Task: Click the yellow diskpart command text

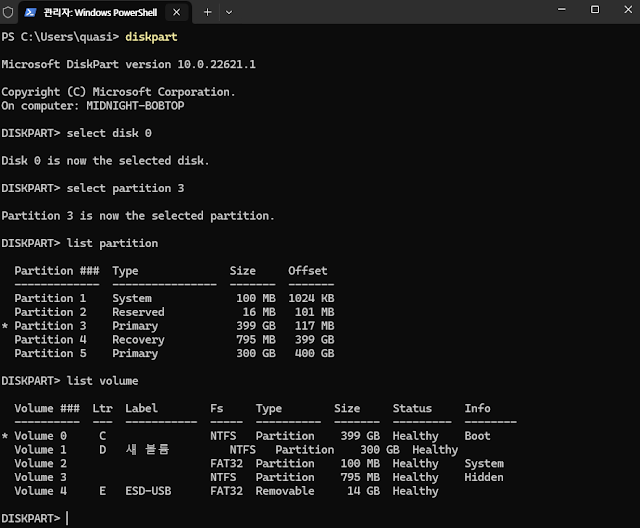Action: tap(151, 37)
